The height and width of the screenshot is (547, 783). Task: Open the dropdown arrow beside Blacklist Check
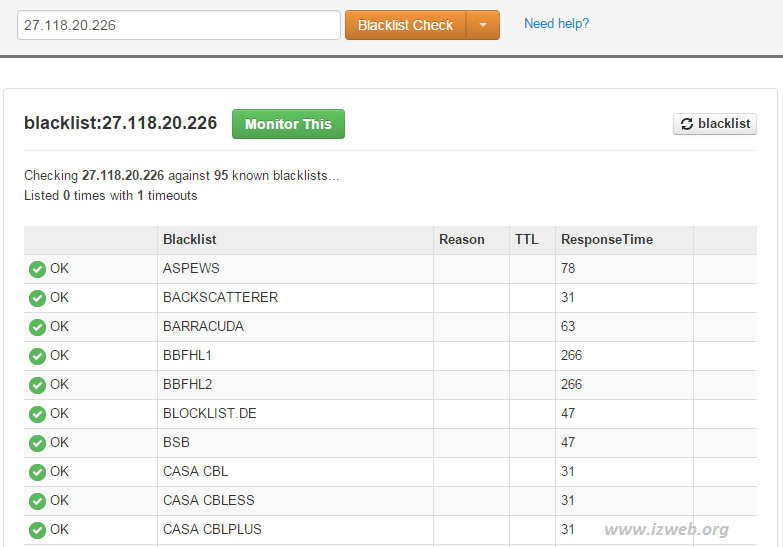[483, 25]
